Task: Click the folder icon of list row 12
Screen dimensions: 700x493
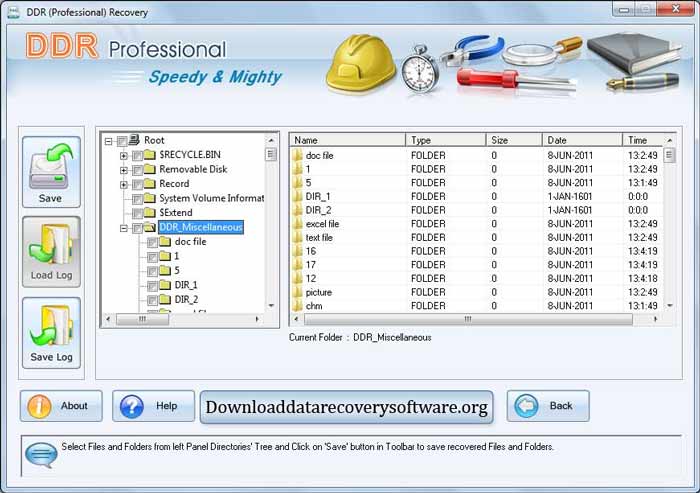Action: click(x=297, y=279)
